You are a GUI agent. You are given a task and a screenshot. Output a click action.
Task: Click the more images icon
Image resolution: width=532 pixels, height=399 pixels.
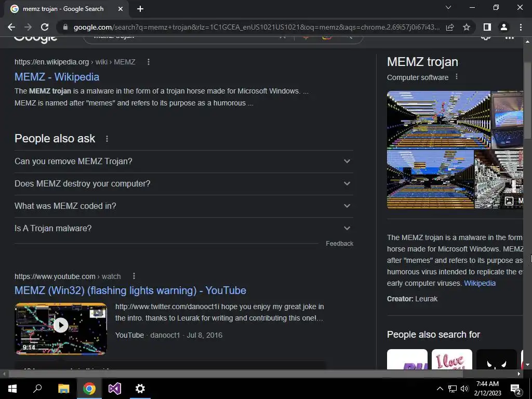509,201
